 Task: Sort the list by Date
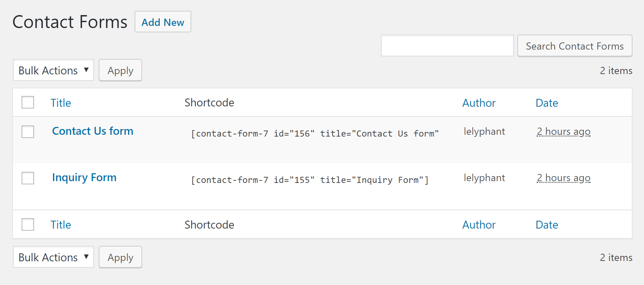547,103
